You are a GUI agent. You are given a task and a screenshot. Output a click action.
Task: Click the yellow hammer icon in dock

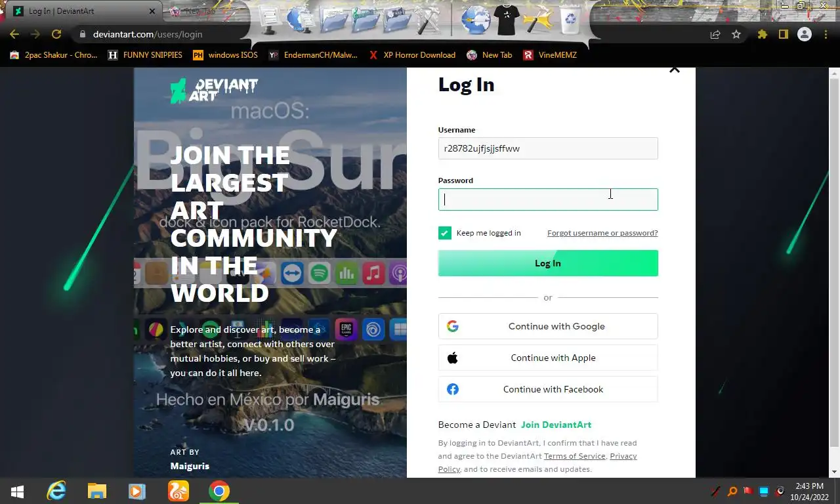coord(539,20)
